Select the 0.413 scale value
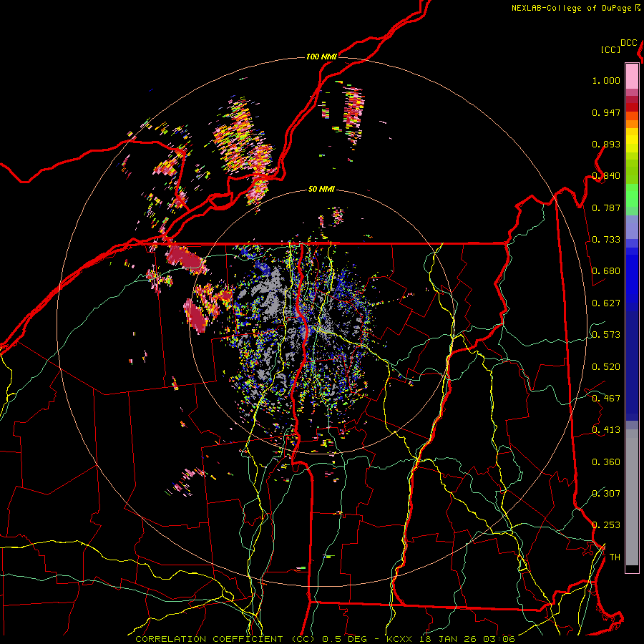 click(606, 430)
